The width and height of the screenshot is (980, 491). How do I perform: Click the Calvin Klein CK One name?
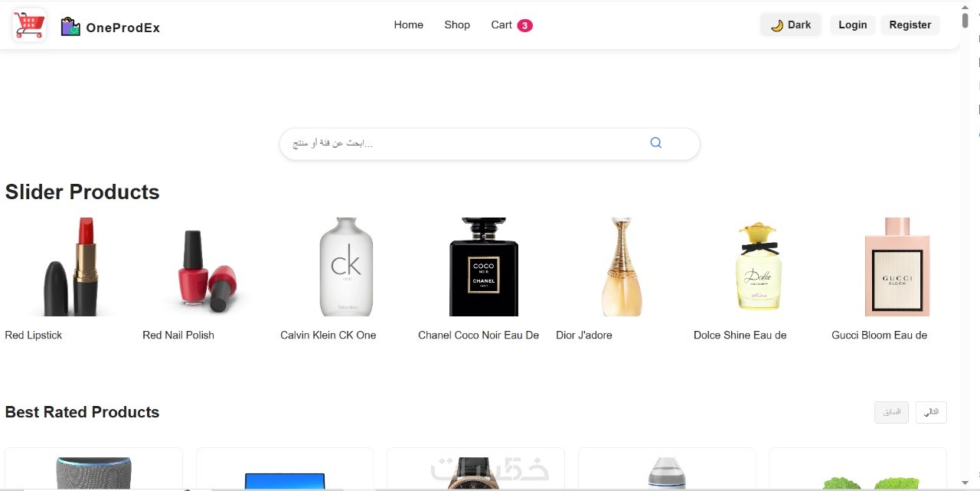point(328,335)
